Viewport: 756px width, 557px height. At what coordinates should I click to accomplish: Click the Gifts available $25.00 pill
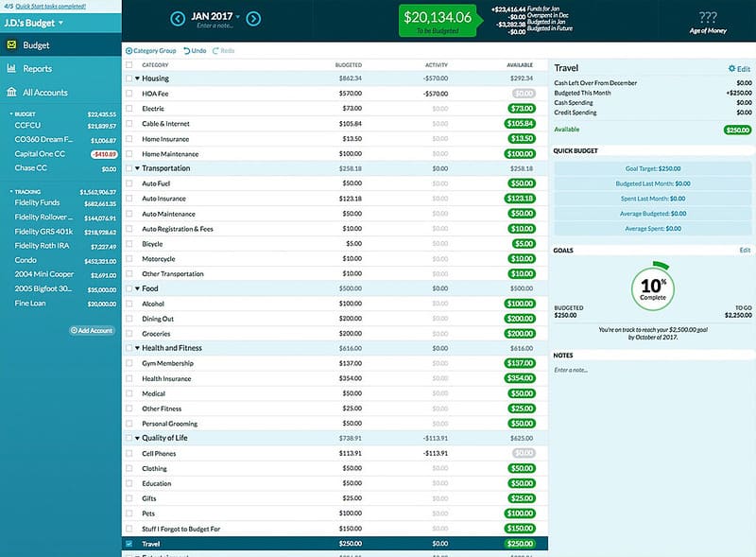click(522, 498)
